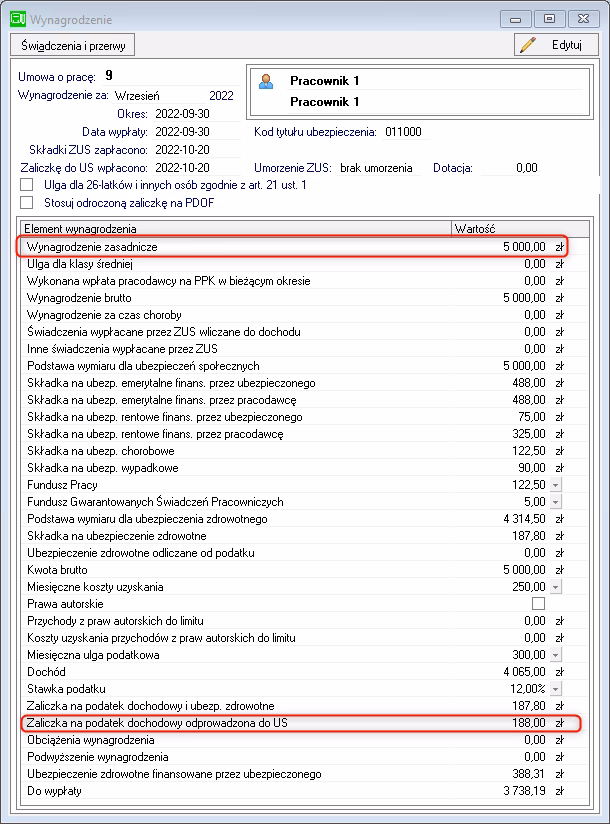610x824 pixels.
Task: Toggle Stosuj odroczoną zaliczkę na PDOF
Action: 26,203
